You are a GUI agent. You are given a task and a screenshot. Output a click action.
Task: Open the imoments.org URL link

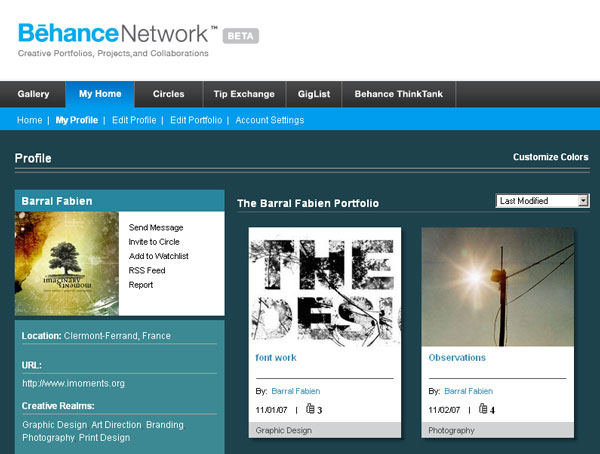73,383
